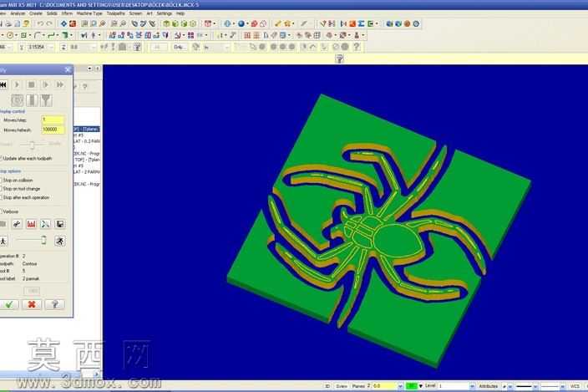Open the Machine Type menu
588x392 pixels.
point(89,13)
